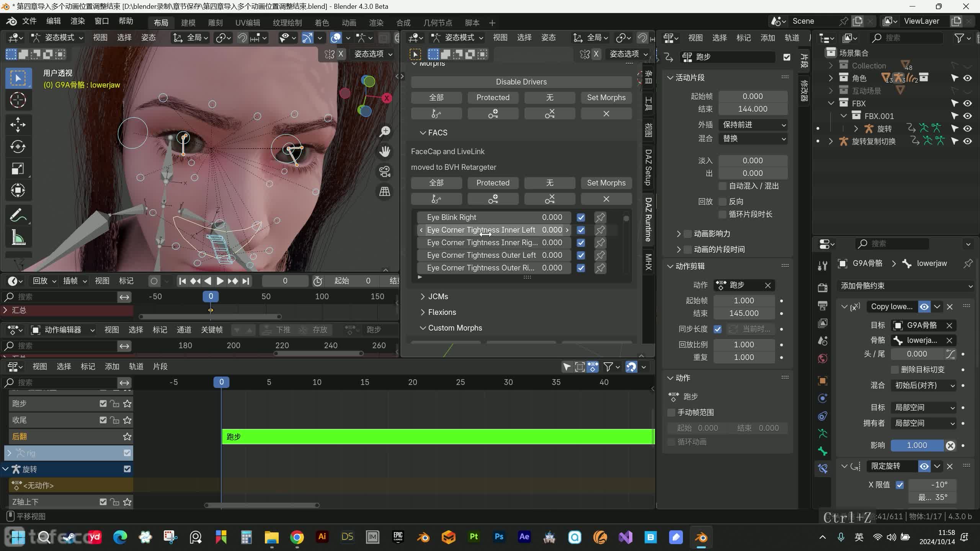Viewport: 980px width, 551px height.
Task: Expand 角色 collection in outliner
Action: [x=830, y=78]
